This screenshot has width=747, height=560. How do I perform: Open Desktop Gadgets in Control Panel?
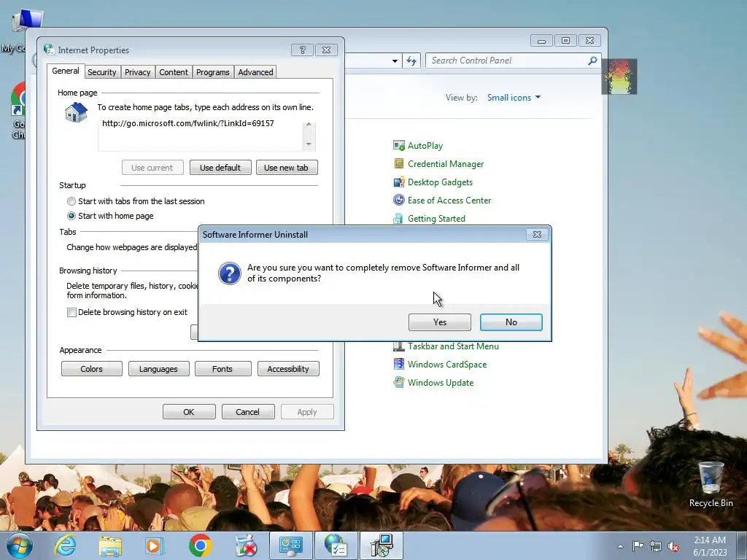(440, 182)
